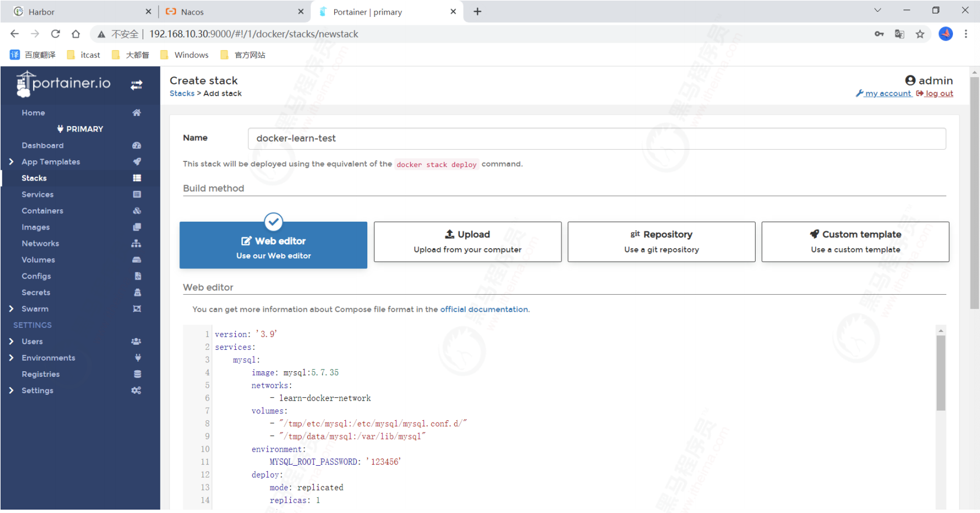Viewport: 980px width, 513px height.
Task: Click the Home house icon in sidebar
Action: pos(137,112)
